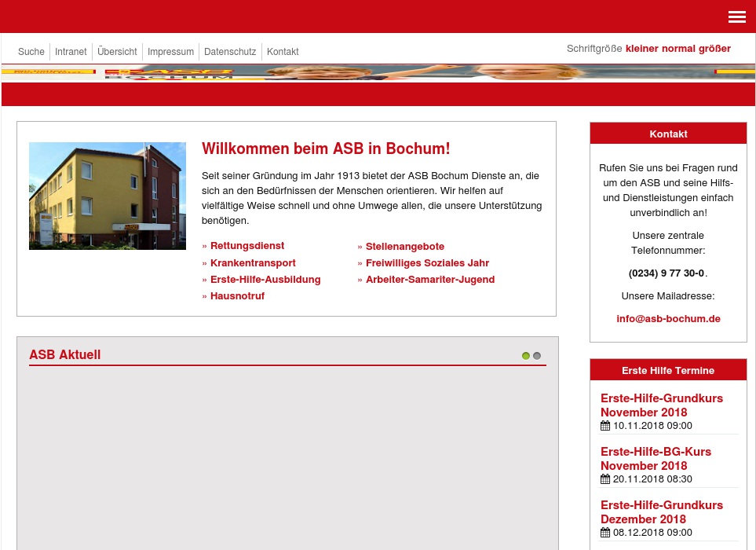The height and width of the screenshot is (550, 756).
Task: Click calendar icon next to 20.11.2018 08:30
Action: click(605, 479)
